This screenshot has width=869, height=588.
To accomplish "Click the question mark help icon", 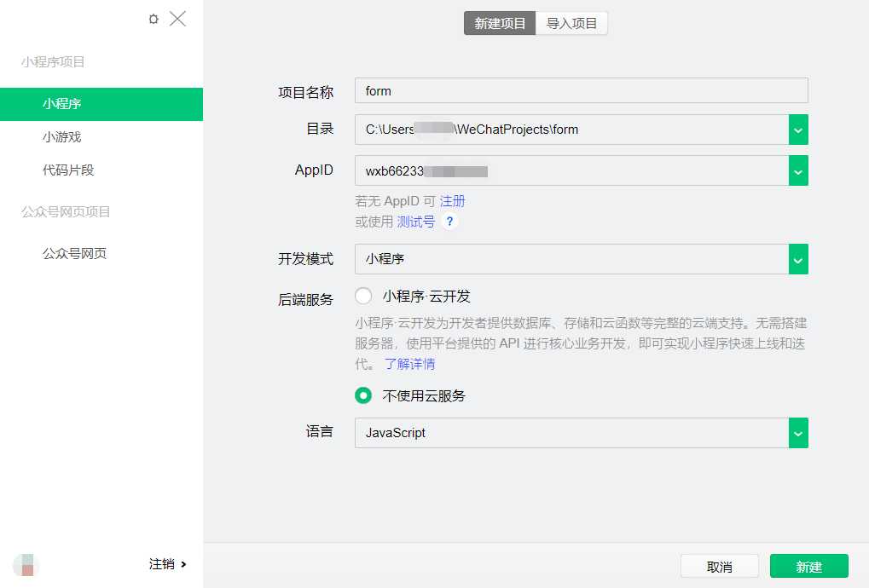I will (x=449, y=222).
